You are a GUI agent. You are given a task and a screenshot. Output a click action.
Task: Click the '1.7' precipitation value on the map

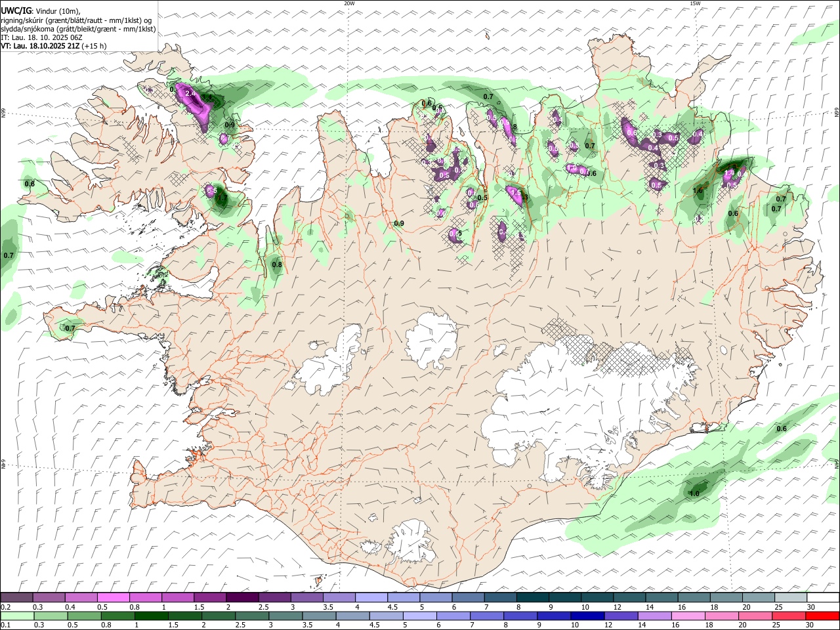click(x=222, y=198)
